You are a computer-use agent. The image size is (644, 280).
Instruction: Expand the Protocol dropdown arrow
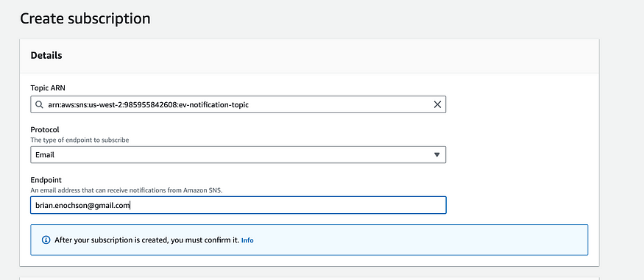click(x=437, y=155)
